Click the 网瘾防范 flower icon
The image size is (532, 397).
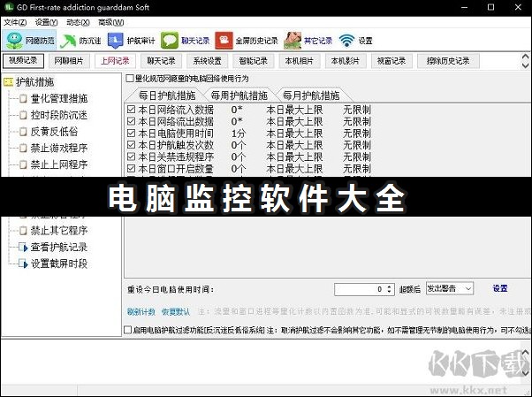14,41
